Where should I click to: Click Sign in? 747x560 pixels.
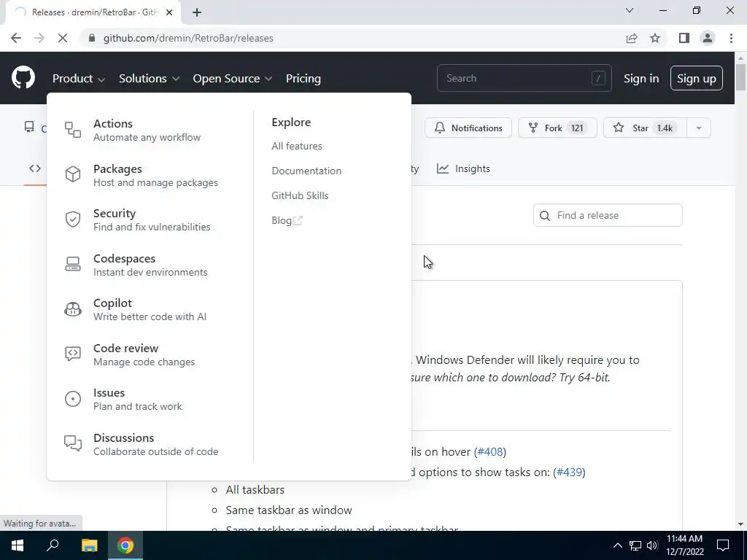(641, 79)
